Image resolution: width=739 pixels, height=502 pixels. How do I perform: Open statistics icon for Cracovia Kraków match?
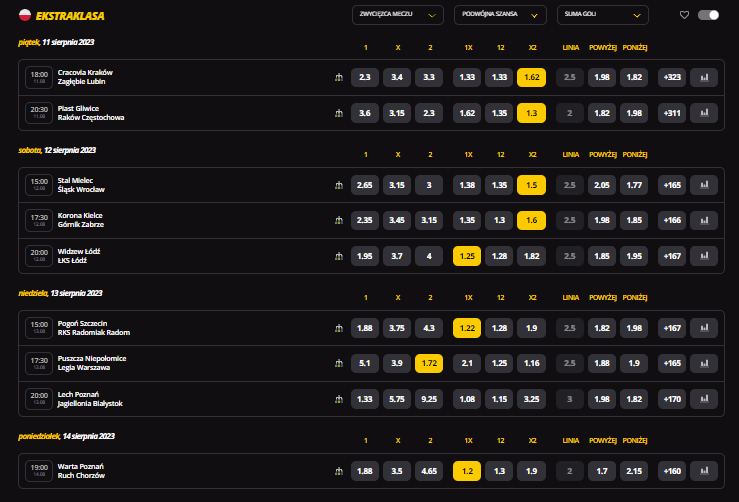[704, 77]
